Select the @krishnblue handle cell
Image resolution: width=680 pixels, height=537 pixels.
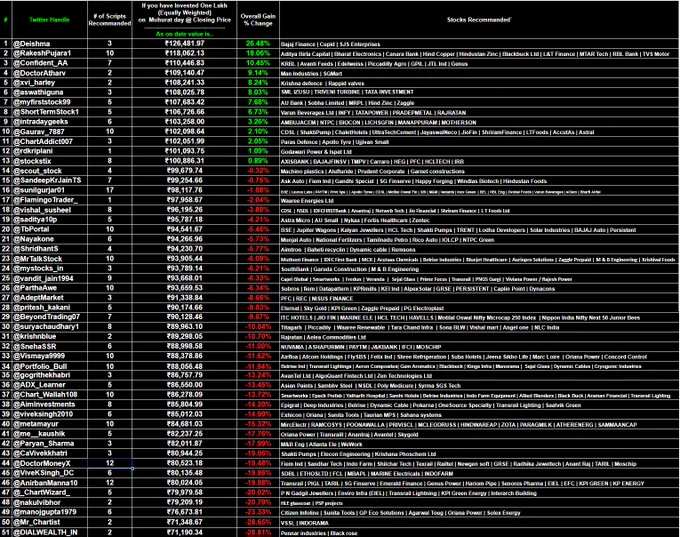[x=50, y=337]
